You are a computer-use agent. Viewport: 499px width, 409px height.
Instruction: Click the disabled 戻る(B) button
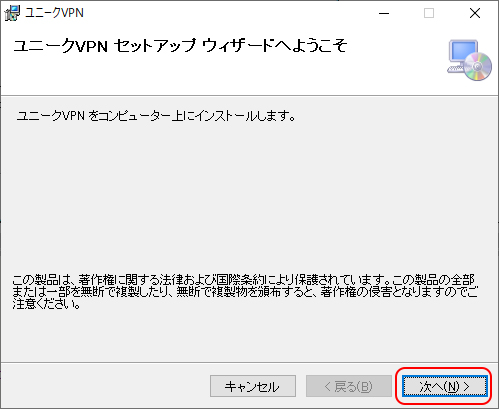pos(349,386)
